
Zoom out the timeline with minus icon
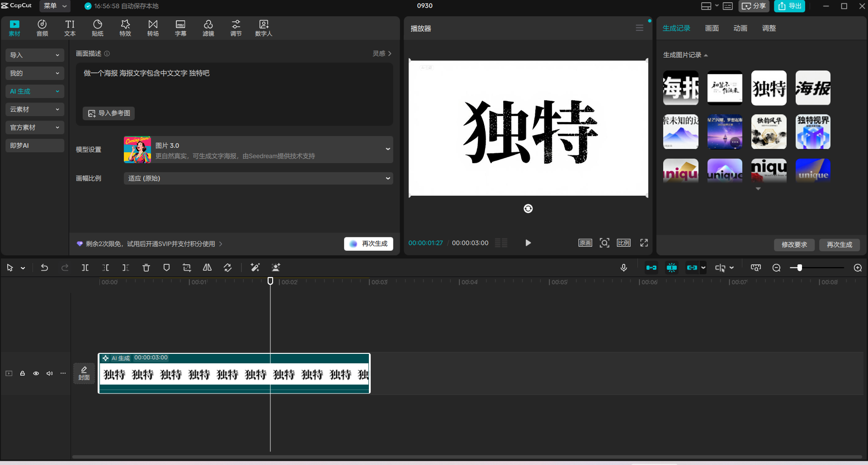(776, 268)
